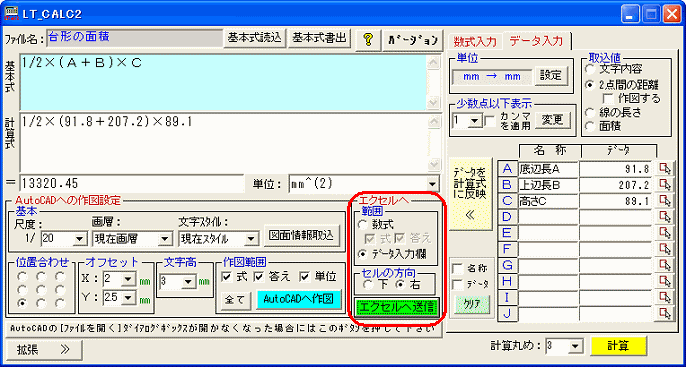Pick from drawing icon for row D

coord(666,217)
